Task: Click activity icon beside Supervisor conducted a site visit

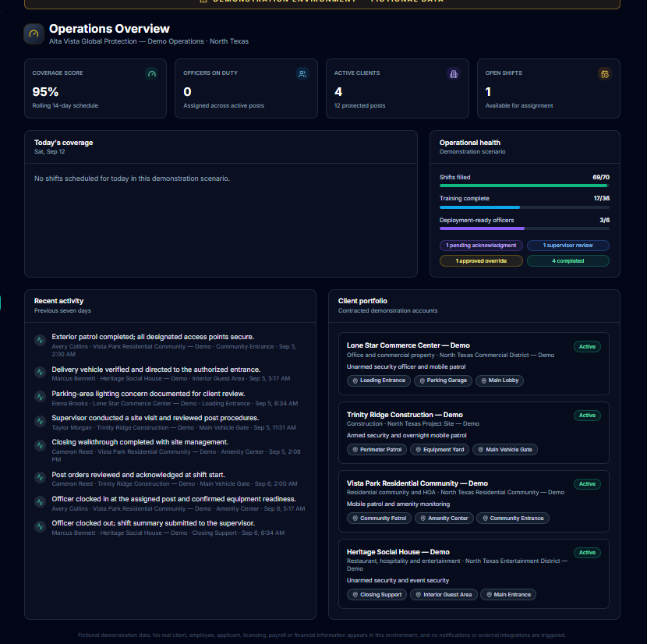Action: (40, 421)
